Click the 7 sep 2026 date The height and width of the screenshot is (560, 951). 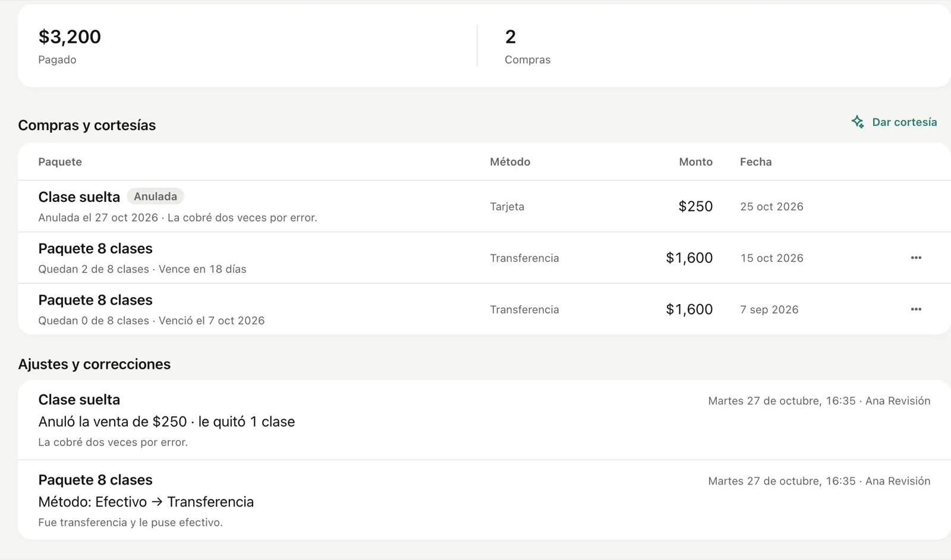point(769,310)
